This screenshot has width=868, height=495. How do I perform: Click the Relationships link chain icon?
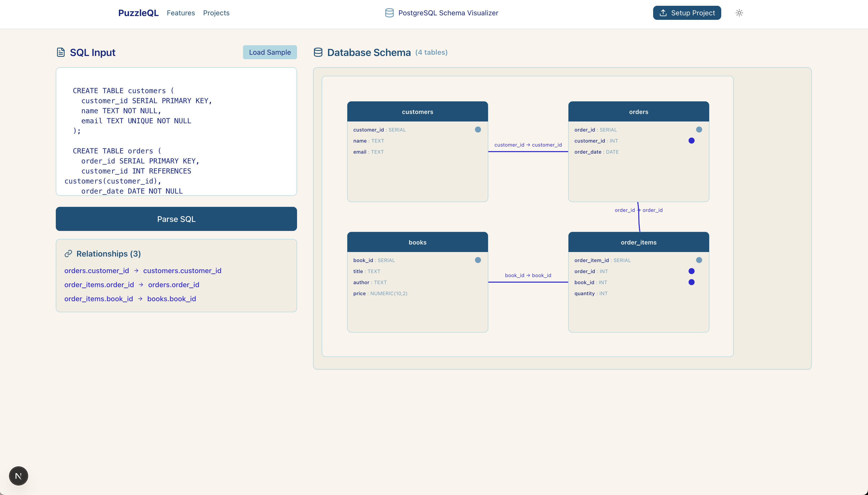(68, 254)
